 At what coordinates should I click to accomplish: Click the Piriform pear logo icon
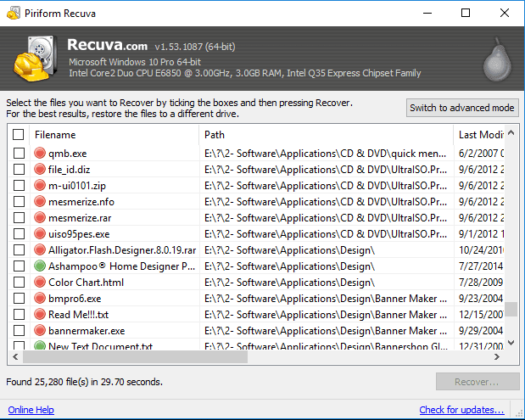pyautogui.click(x=494, y=61)
